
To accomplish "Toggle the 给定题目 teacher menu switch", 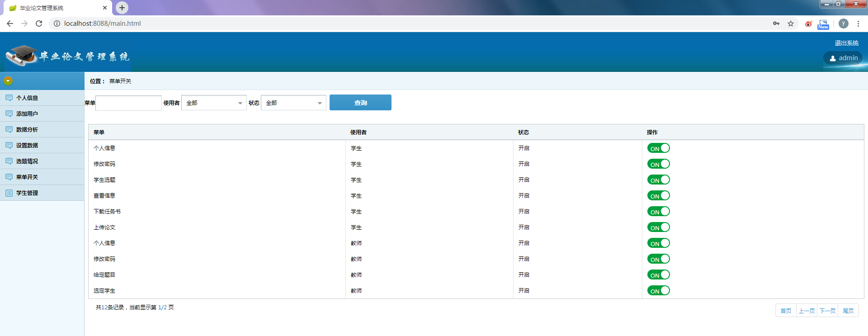I will coord(658,275).
